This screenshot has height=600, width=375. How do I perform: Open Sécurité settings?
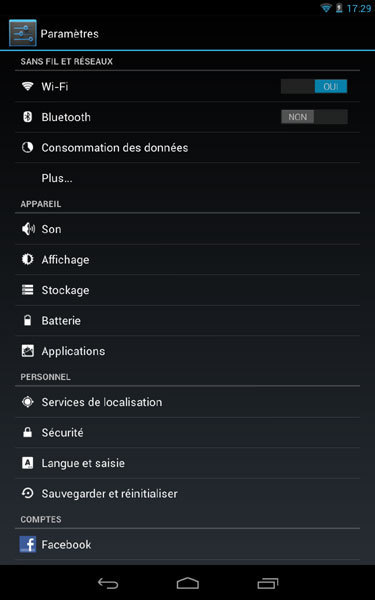click(x=188, y=433)
